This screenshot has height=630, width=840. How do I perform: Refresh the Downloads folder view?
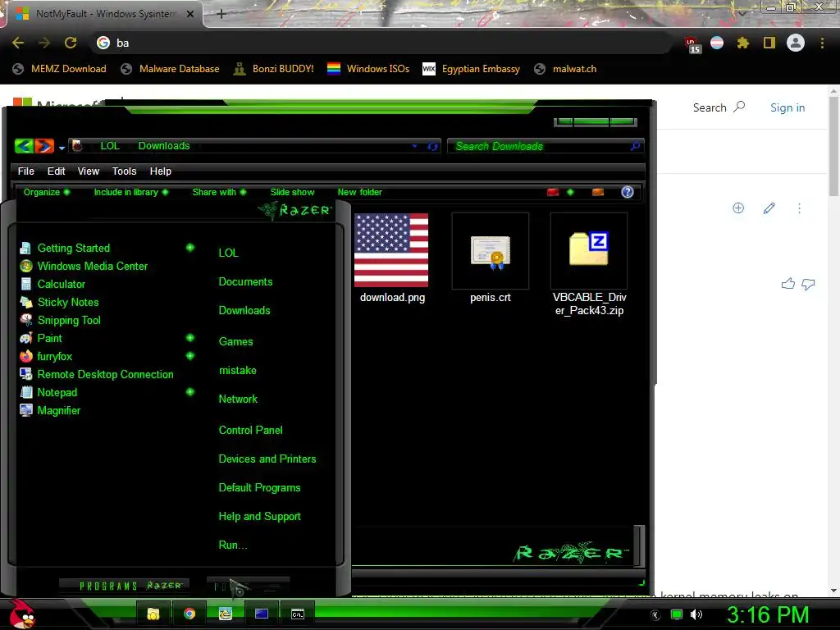(433, 146)
